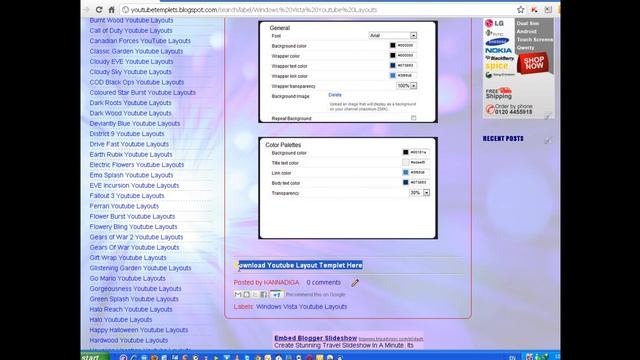Share the post to Facebook icon

(x=263, y=294)
